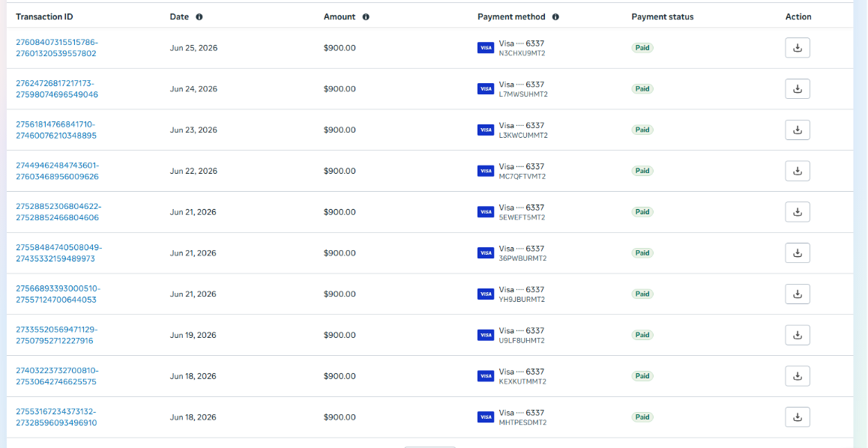Open transaction 27566893393000510-27557124700644053
The height and width of the screenshot is (448, 868).
[x=58, y=294]
